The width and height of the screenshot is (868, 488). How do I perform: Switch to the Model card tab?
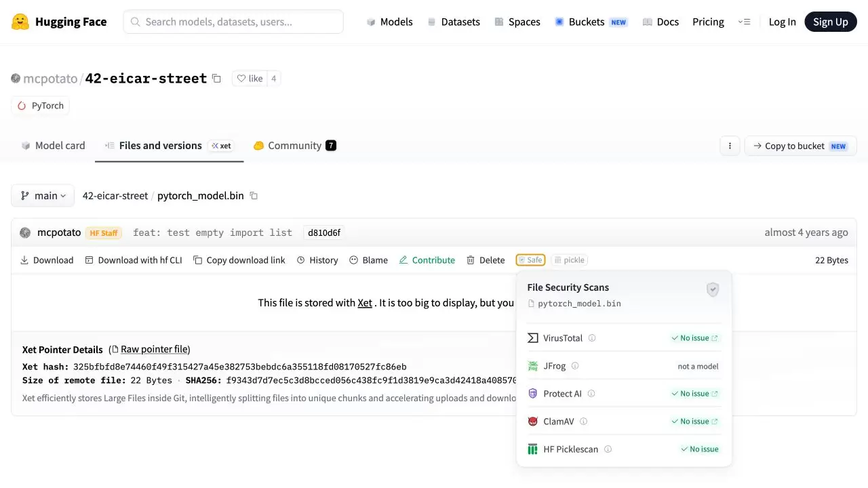click(x=53, y=146)
